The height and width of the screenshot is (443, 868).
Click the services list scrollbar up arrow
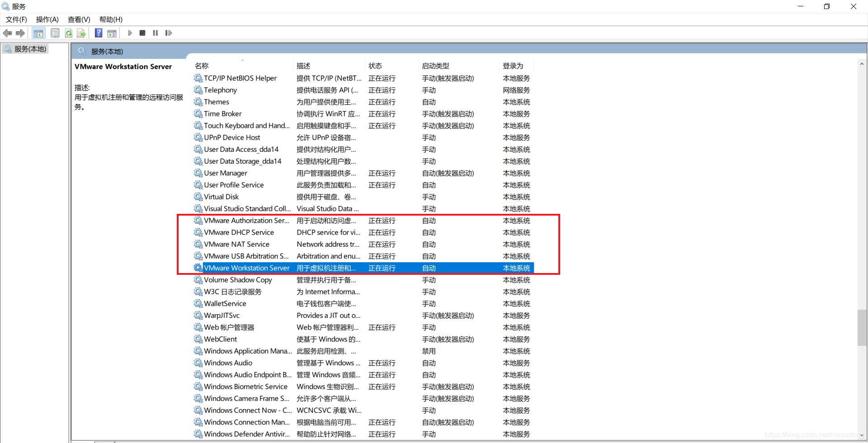pos(862,64)
